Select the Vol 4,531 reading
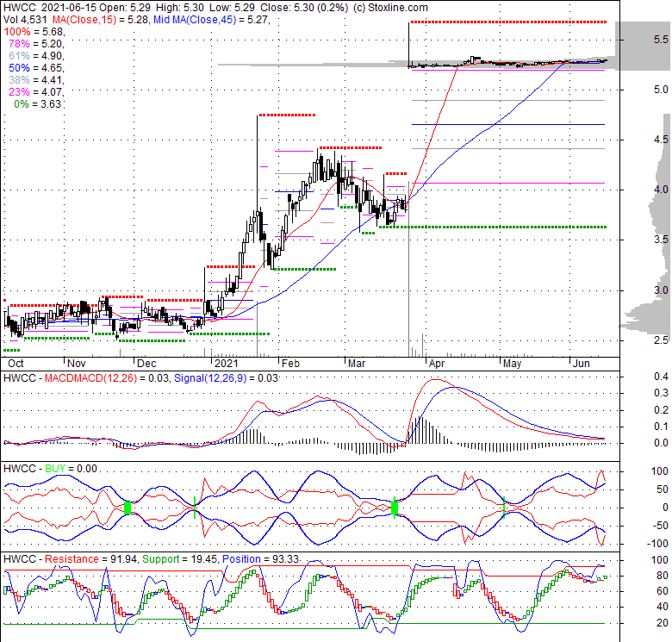Viewport: 672px width, 642px height. tap(25, 20)
